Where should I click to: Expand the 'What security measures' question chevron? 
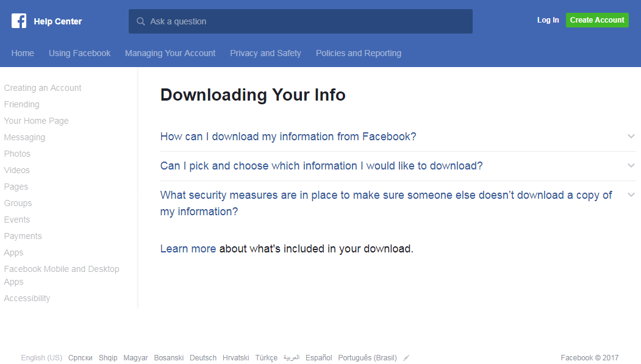pos(631,195)
